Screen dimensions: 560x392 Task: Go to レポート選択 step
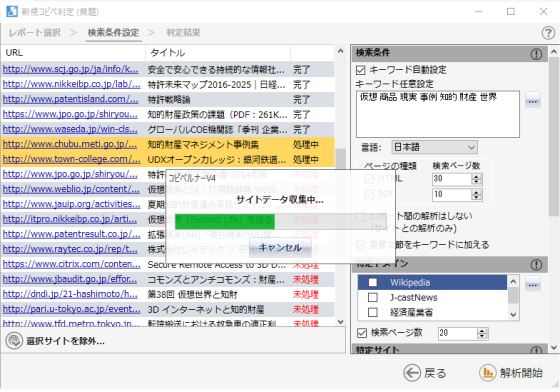[35, 32]
